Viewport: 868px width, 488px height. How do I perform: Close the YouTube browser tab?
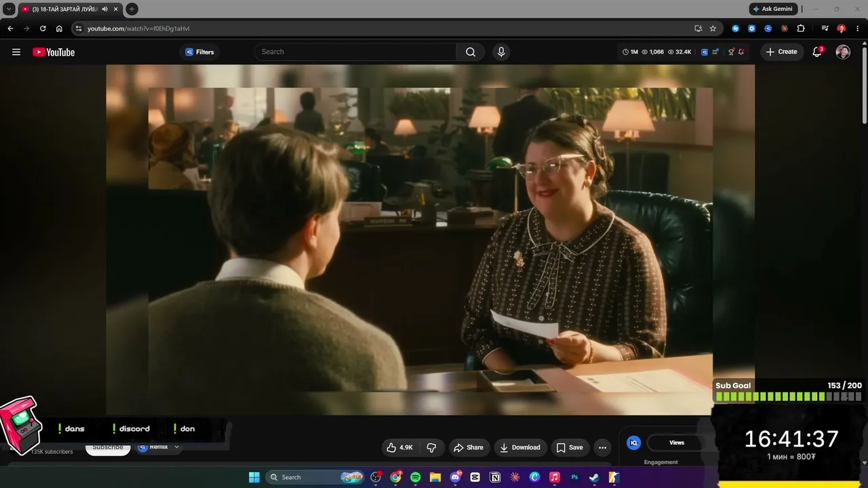[116, 9]
